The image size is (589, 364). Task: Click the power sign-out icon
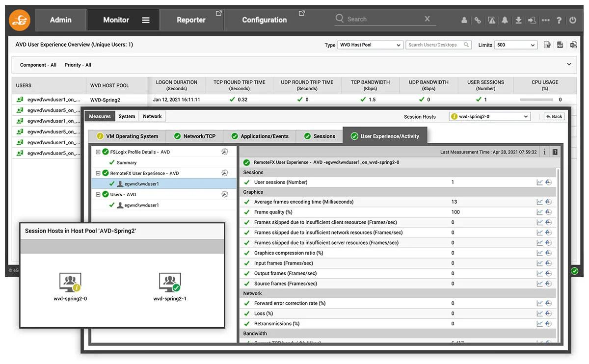[573, 21]
